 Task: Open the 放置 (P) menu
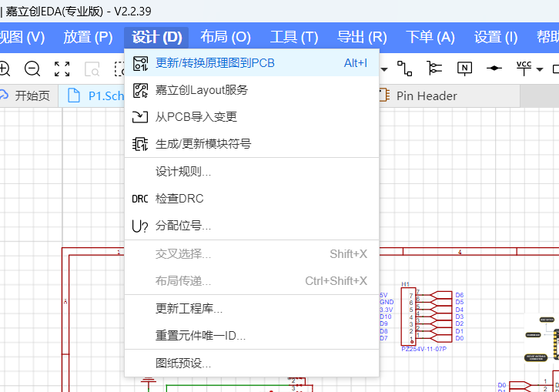click(x=88, y=37)
